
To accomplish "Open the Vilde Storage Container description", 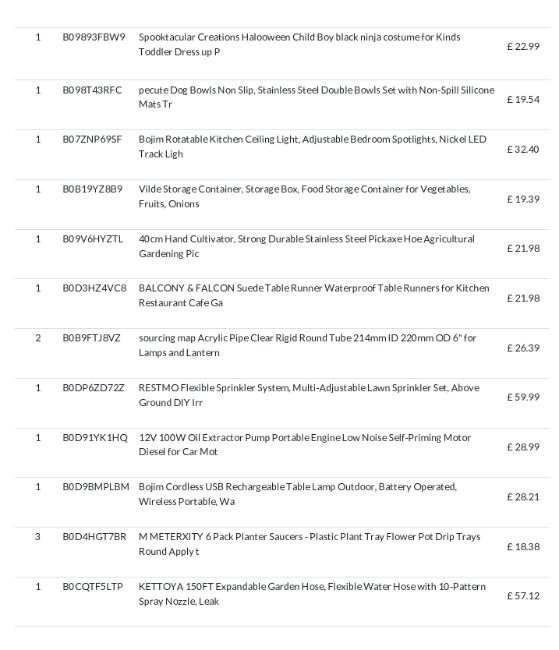I will coord(304,196).
